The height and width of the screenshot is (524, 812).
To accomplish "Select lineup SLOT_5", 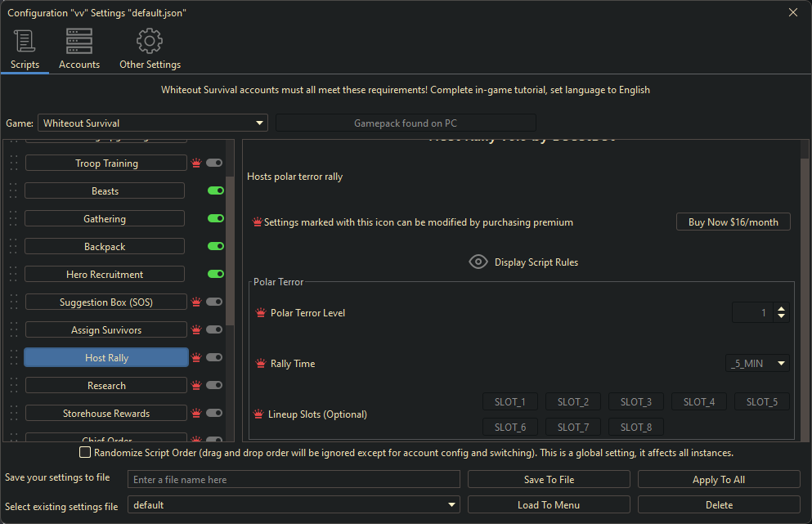I will point(762,402).
